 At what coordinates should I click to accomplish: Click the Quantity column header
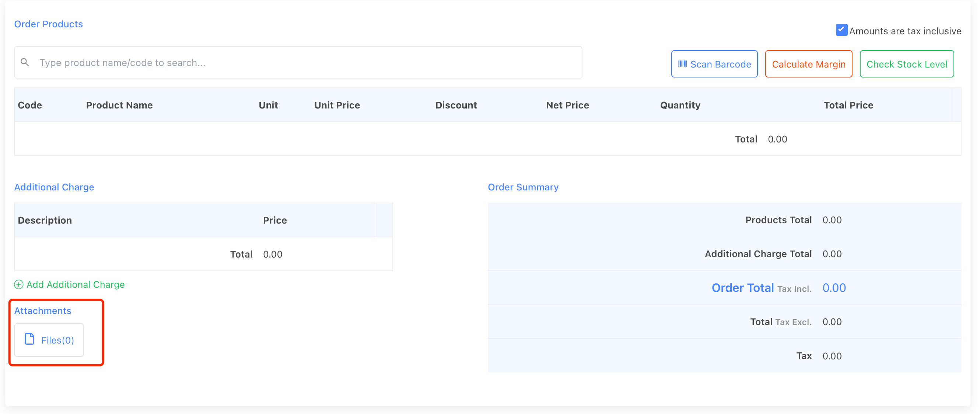pyautogui.click(x=680, y=105)
